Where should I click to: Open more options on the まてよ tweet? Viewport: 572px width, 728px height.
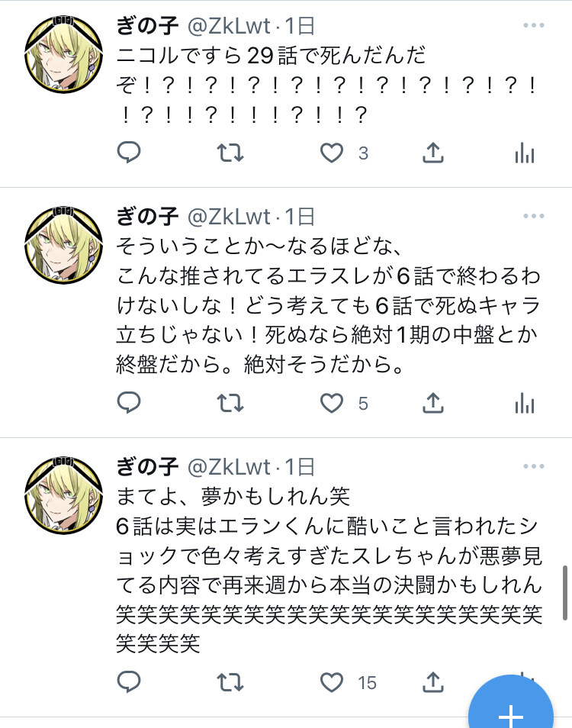point(534,466)
